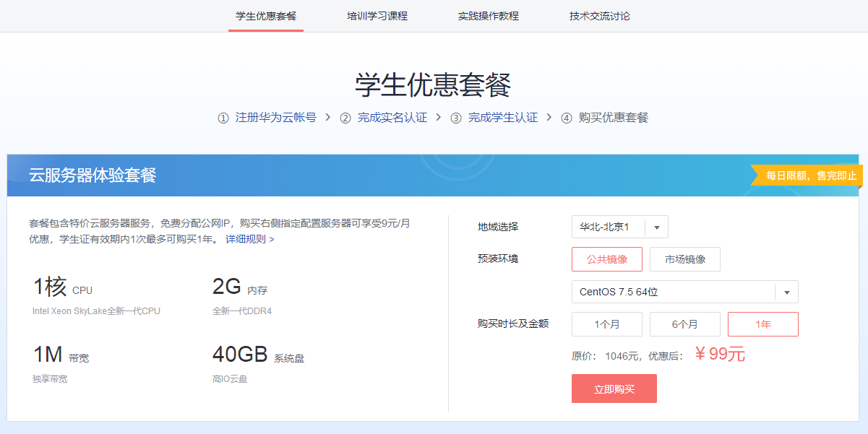Image resolution: width=868 pixels, height=434 pixels.
Task: Click 购买时长及金额 label
Action: 513,324
